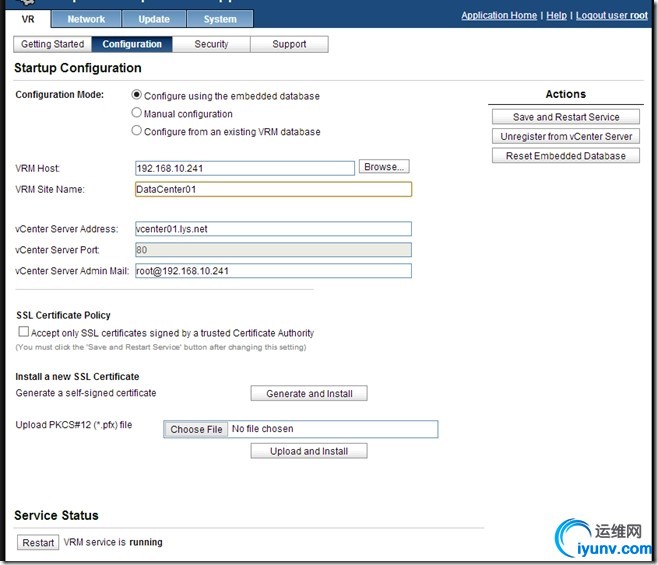The height and width of the screenshot is (565, 658).
Task: Toggle Accept only trusted SSL certificates checkbox
Action: pyautogui.click(x=24, y=332)
